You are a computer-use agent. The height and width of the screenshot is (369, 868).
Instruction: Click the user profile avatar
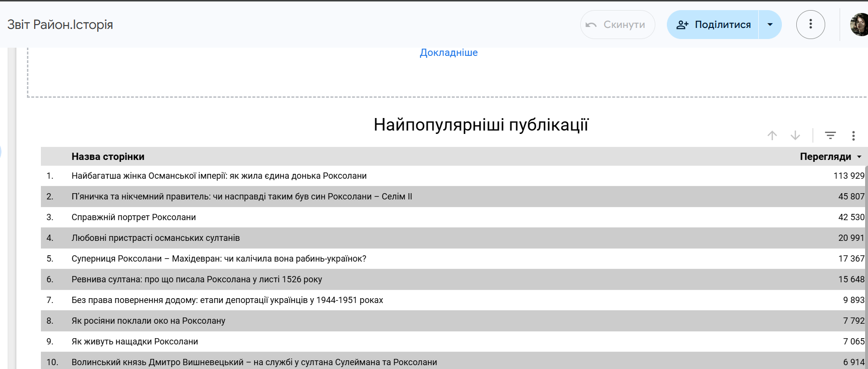(859, 25)
